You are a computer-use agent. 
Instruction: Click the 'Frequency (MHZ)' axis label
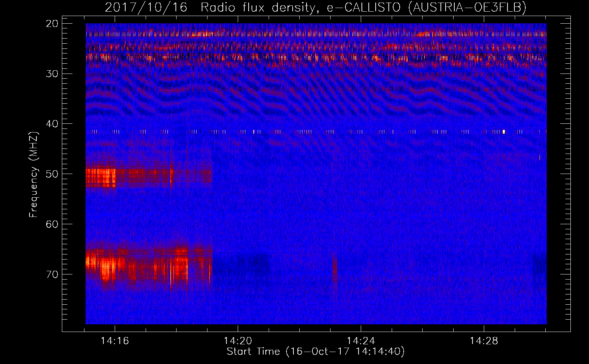tap(33, 175)
